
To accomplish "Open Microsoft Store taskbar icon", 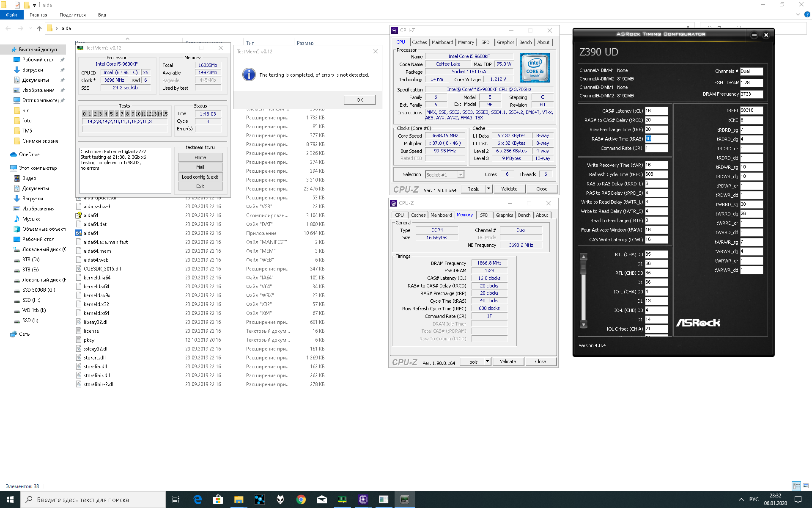I will 218,500.
